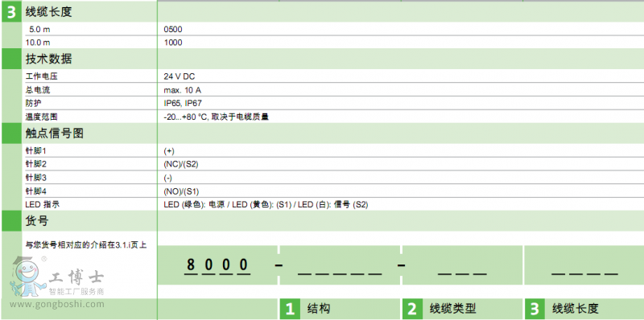Image resolution: width=644 pixels, height=320 pixels.
Task: Click the '针脚3' row label
Action: [x=35, y=178]
